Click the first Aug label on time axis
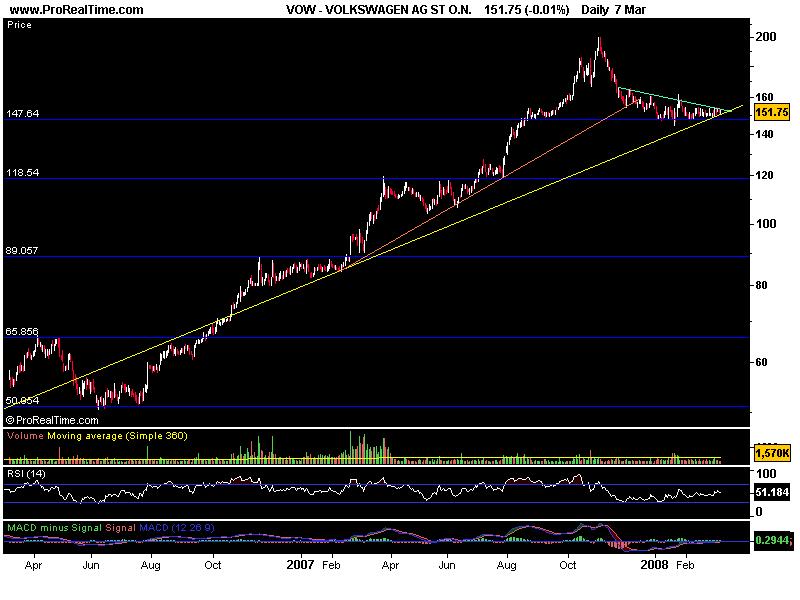The height and width of the screenshot is (600, 800). [x=151, y=566]
